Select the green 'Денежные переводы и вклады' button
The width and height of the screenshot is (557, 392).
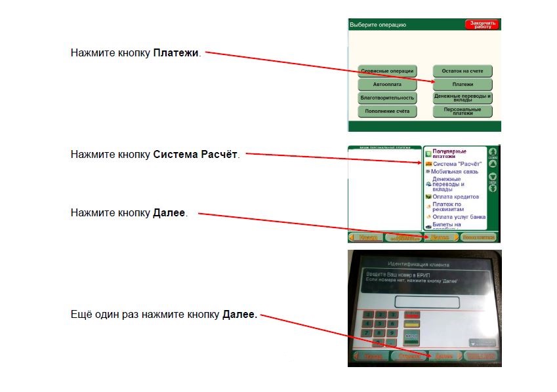tap(463, 98)
